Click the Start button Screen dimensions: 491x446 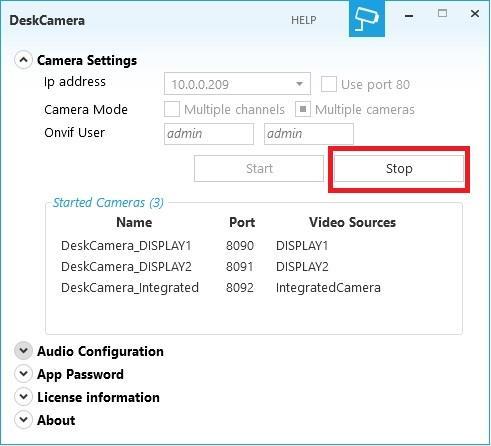click(x=259, y=169)
